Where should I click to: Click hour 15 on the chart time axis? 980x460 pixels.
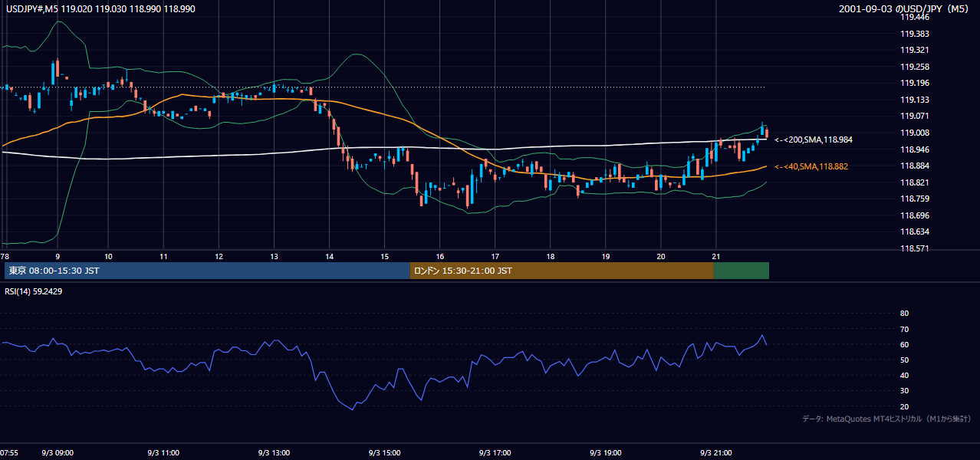click(x=385, y=256)
